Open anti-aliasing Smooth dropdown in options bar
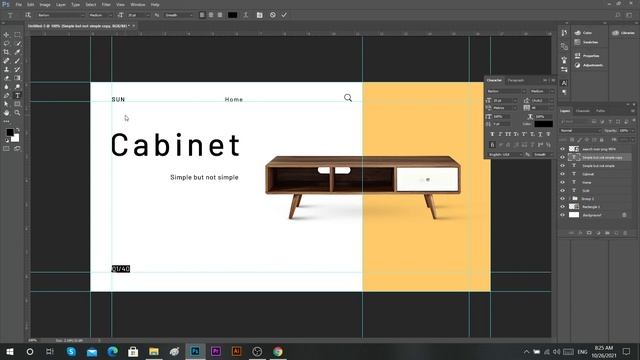This screenshot has width=640, height=360. point(178,15)
